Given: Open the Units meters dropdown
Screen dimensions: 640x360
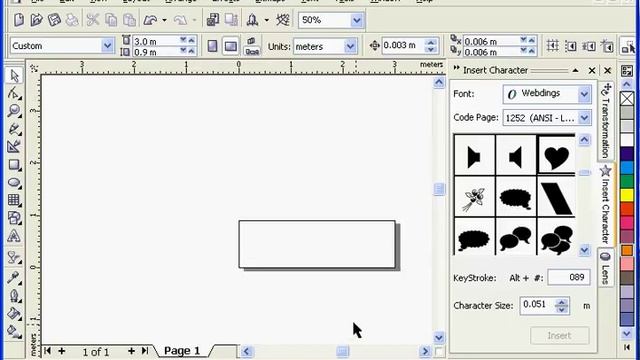Looking at the screenshot, I should 350,47.
